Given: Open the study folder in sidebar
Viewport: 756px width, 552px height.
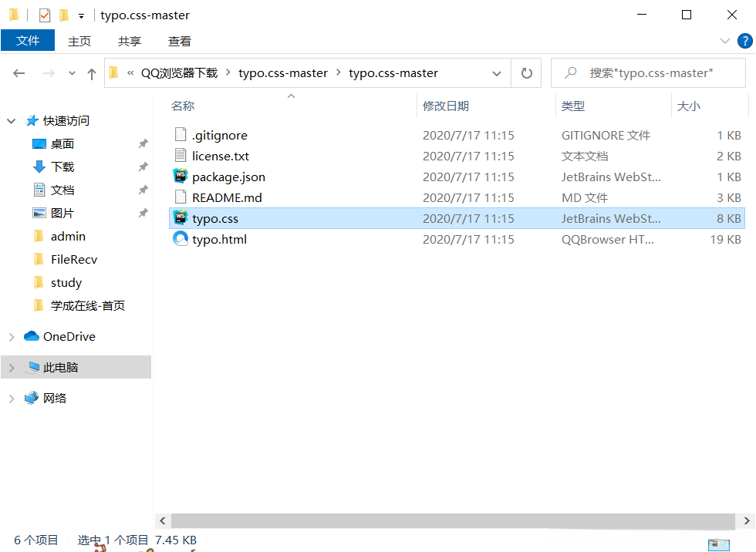Looking at the screenshot, I should click(66, 282).
